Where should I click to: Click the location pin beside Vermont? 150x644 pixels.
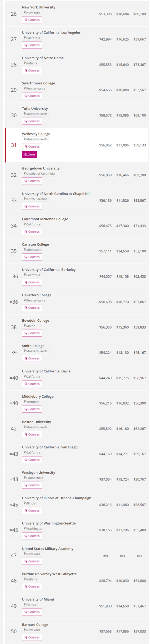25,402
